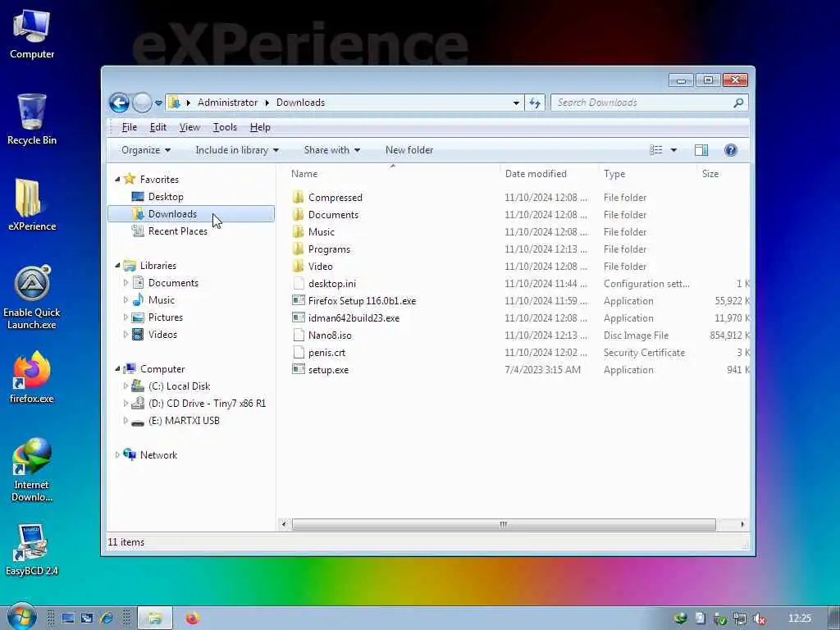Open the View menu
The height and width of the screenshot is (630, 840).
point(189,127)
